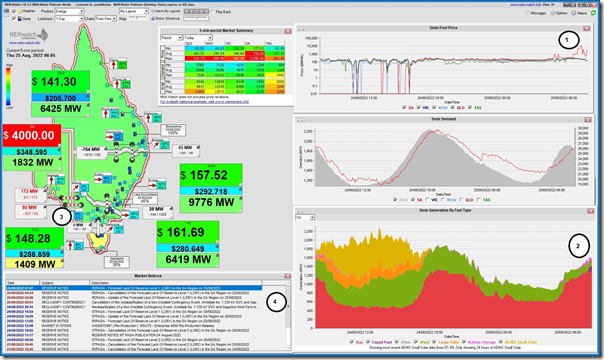Click the NSW demand value 9776 MW
The width and height of the screenshot is (604, 360).
(211, 202)
